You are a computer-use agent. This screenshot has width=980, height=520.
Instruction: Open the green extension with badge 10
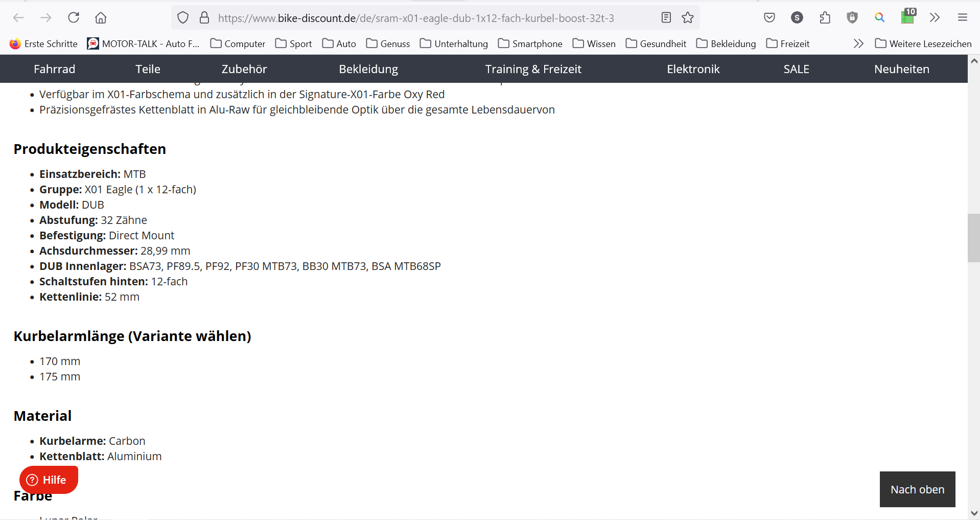tap(908, 17)
